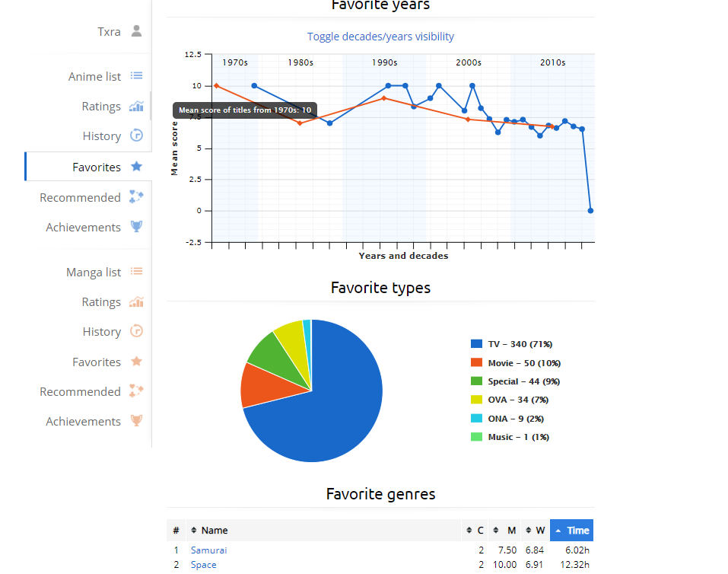
Task: Sort genres table by Time column
Action: click(x=572, y=531)
